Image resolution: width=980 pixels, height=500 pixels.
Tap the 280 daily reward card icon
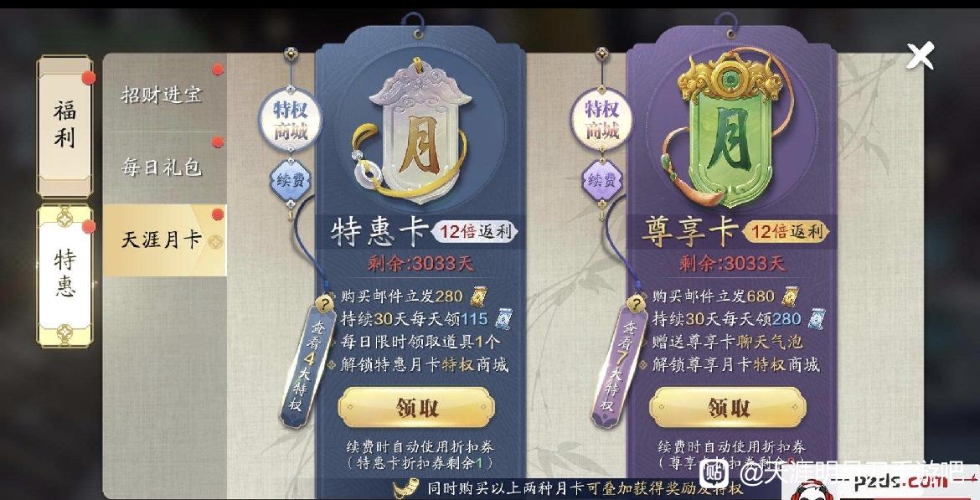click(x=816, y=319)
